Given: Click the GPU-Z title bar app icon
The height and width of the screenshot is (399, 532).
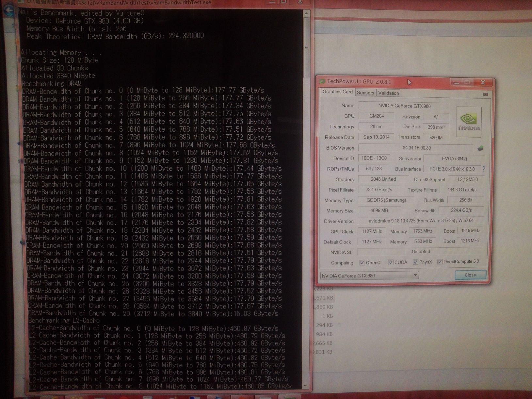Looking at the screenshot, I should 323,81.
